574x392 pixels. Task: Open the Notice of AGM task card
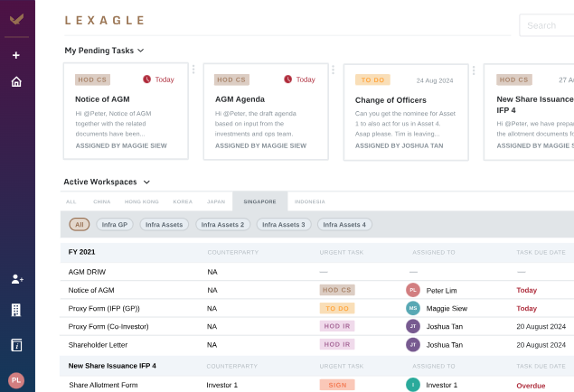click(x=126, y=111)
